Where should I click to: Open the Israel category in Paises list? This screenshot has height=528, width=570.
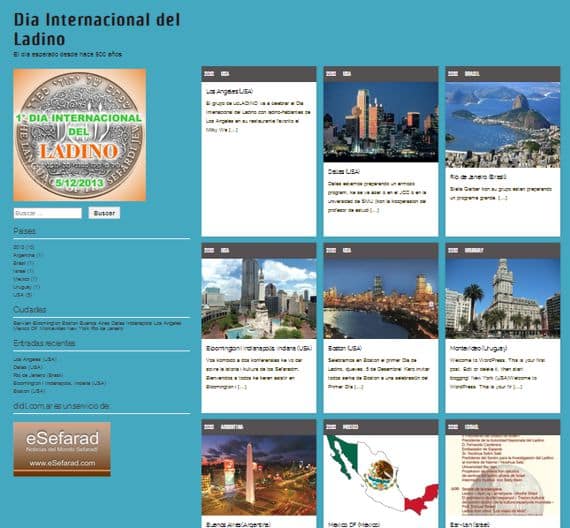pos(19,271)
